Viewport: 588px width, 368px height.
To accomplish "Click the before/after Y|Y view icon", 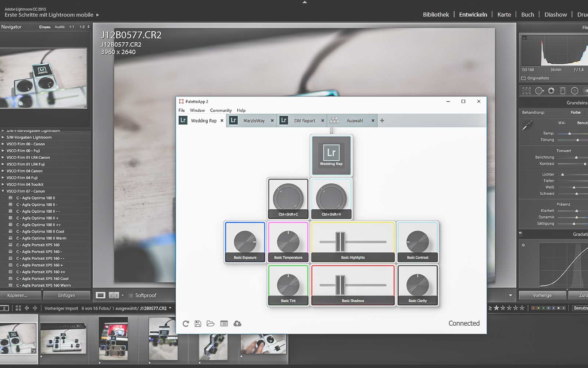I will [114, 295].
